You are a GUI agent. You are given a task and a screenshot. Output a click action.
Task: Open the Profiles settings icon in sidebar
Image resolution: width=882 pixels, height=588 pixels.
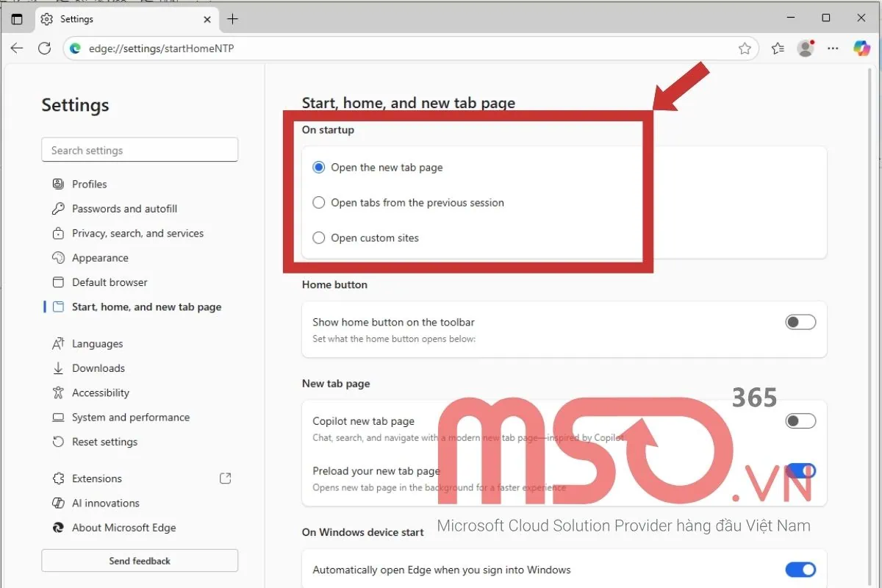(x=59, y=184)
